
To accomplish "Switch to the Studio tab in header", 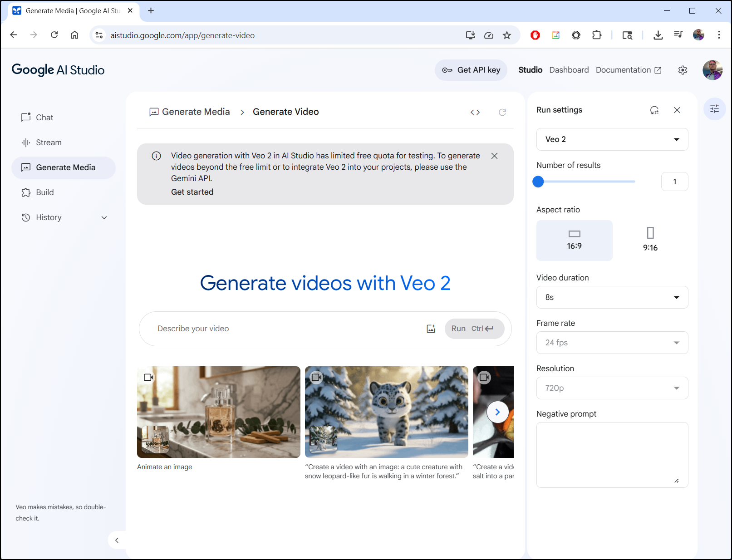I will coord(531,70).
